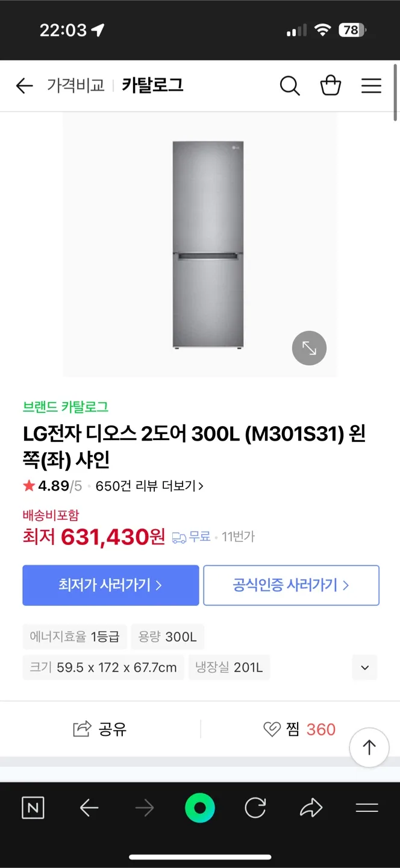This screenshot has width=400, height=868.
Task: Tap the 공유 share button
Action: pyautogui.click(x=100, y=729)
